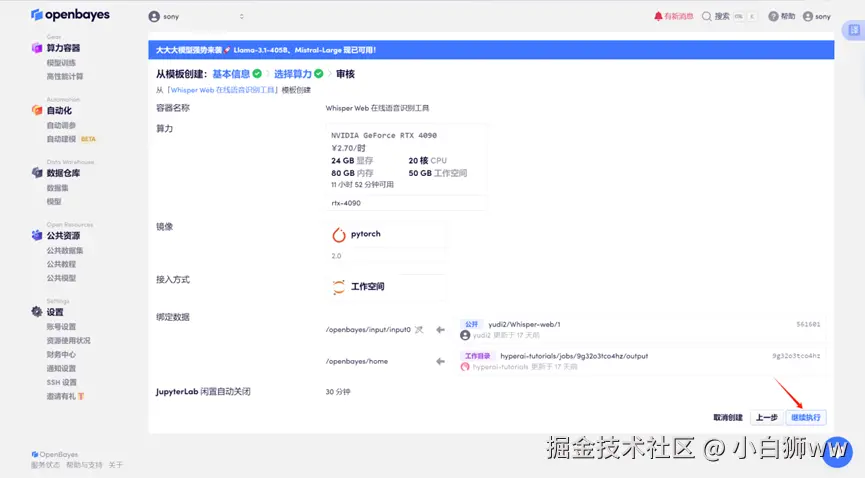Click the side panel icon at right edge
The image size is (865, 478).
854,30
